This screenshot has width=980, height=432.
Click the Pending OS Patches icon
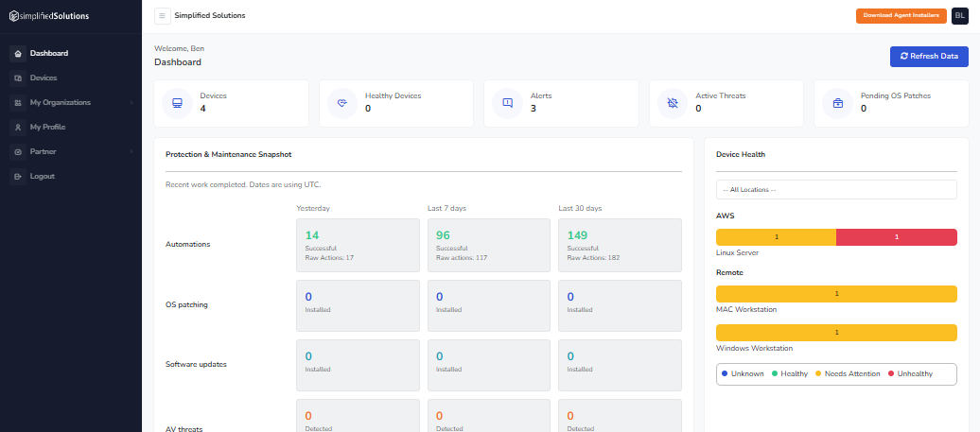tap(837, 103)
